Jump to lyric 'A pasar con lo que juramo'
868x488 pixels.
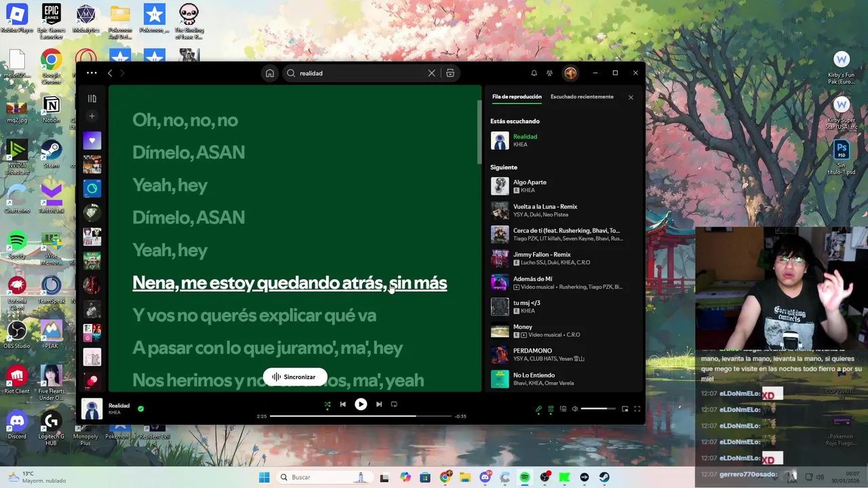[268, 348]
